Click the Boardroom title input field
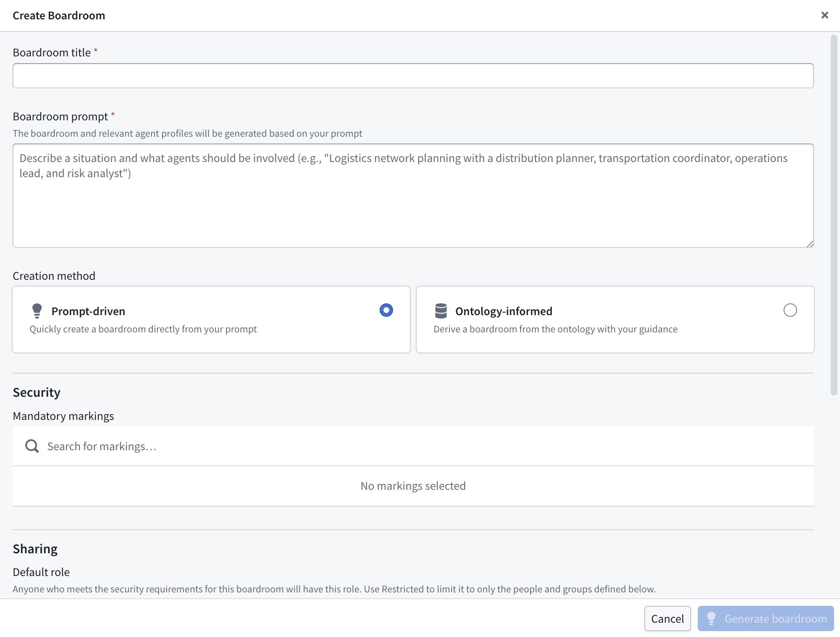 click(413, 76)
